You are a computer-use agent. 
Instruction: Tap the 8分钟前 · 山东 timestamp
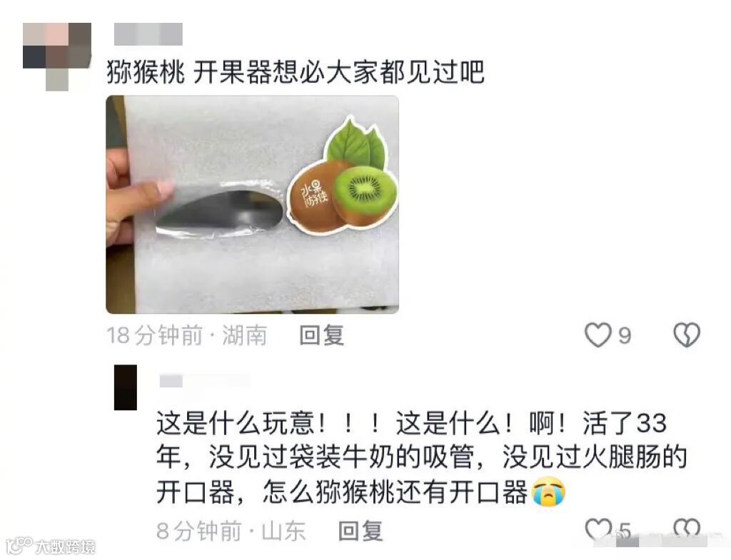click(231, 531)
